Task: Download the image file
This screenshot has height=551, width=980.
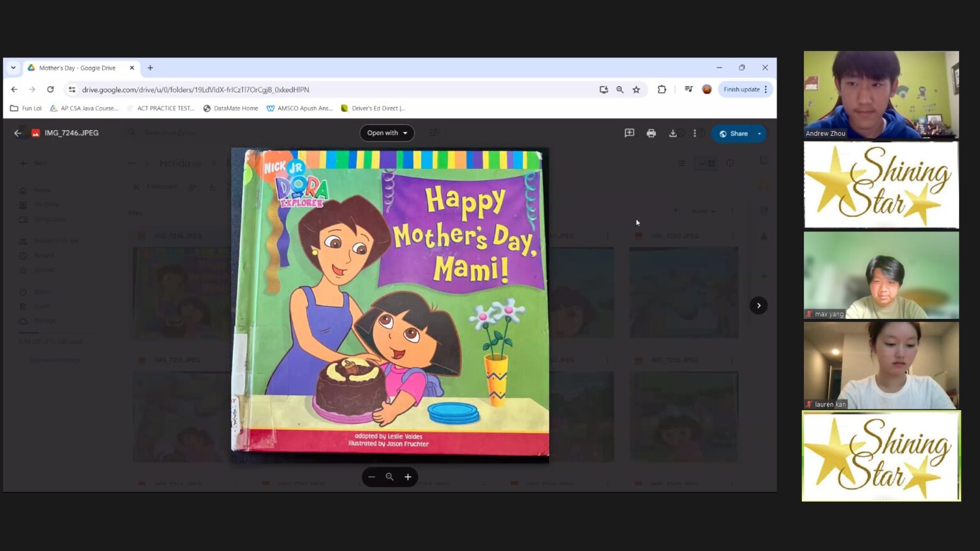Action: point(672,133)
